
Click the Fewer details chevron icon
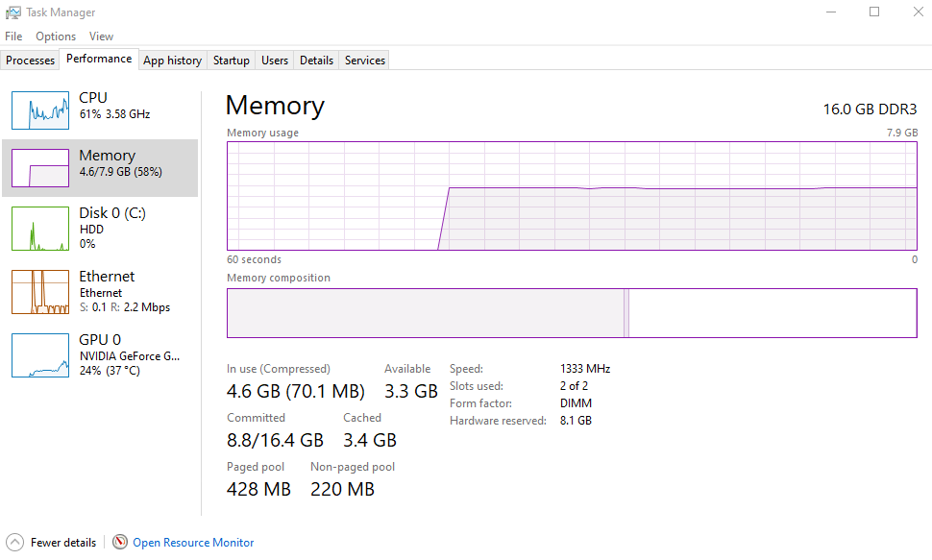[x=14, y=542]
